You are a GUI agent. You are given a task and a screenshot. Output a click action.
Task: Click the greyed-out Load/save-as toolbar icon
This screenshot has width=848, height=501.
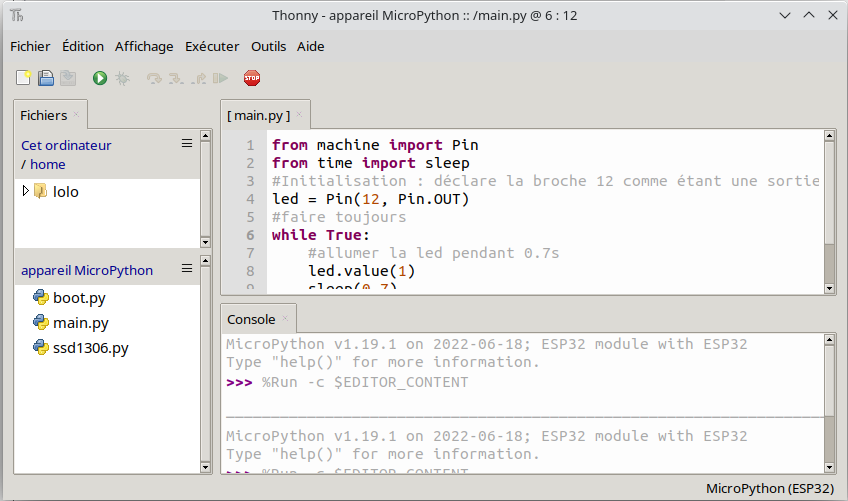[x=68, y=78]
